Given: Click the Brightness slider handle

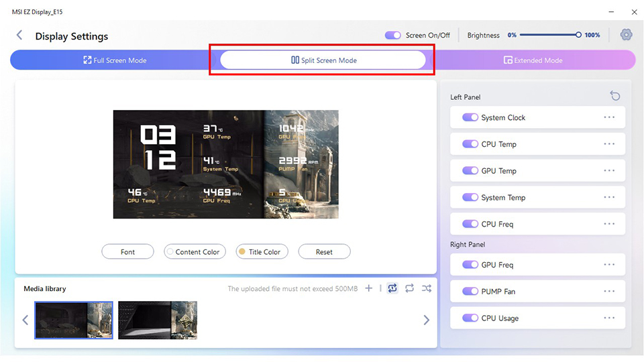Looking at the screenshot, I should 578,35.
